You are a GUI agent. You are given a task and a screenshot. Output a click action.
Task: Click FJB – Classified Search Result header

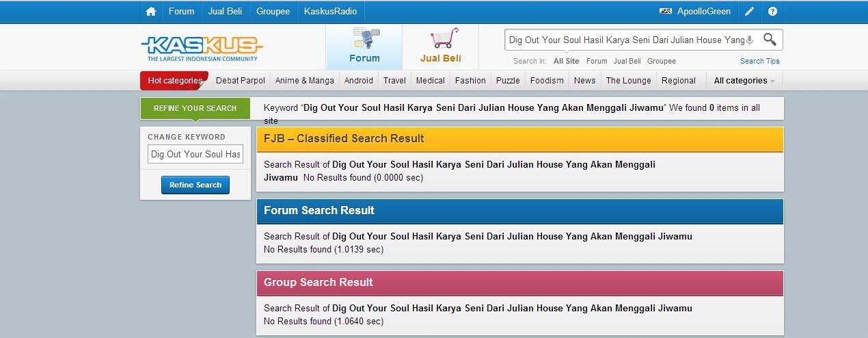pyautogui.click(x=520, y=139)
